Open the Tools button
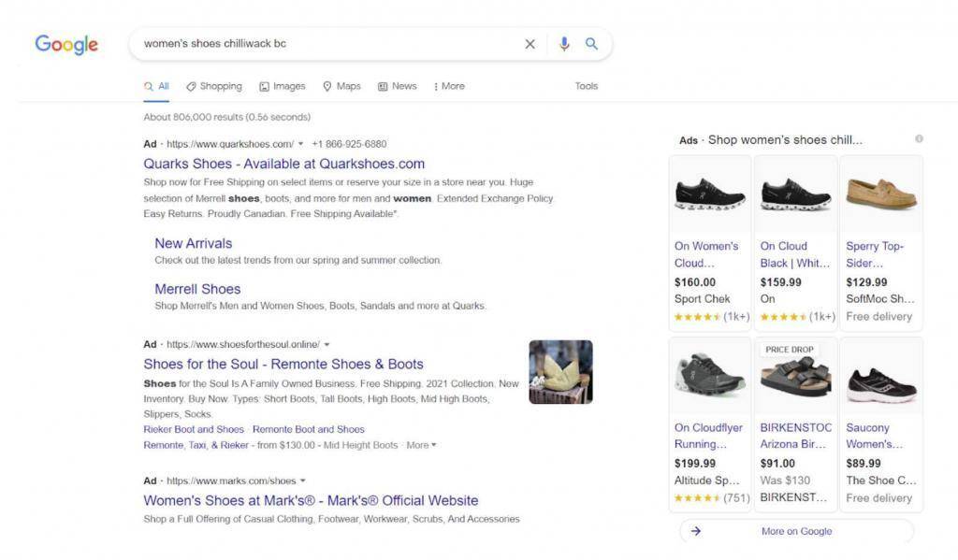This screenshot has height=560, width=958. point(587,86)
